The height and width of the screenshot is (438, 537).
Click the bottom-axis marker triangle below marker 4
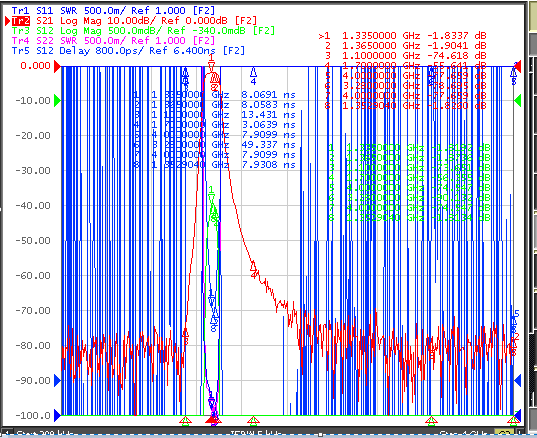(253, 420)
